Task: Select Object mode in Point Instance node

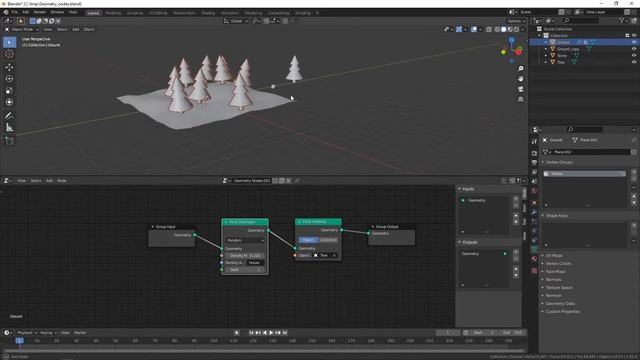Action: click(308, 240)
